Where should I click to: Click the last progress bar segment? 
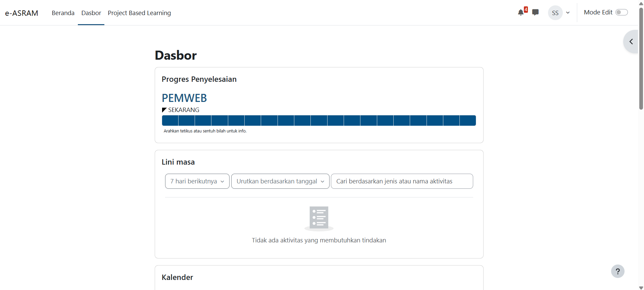pyautogui.click(x=467, y=121)
